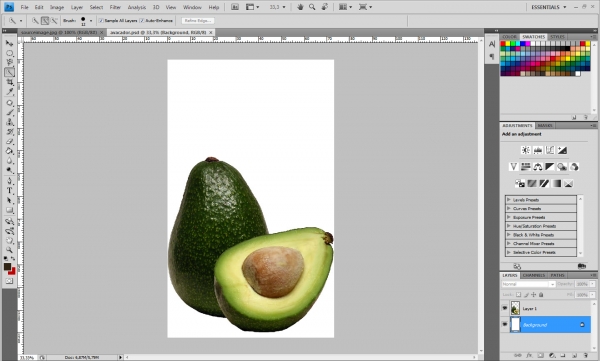Switch to the Masks tab
This screenshot has width=600, height=361.
545,126
